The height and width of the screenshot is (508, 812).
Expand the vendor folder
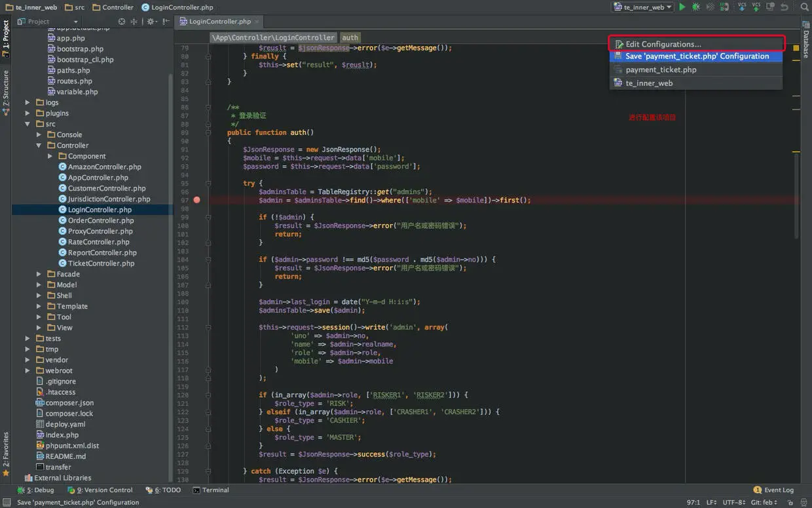pos(28,360)
